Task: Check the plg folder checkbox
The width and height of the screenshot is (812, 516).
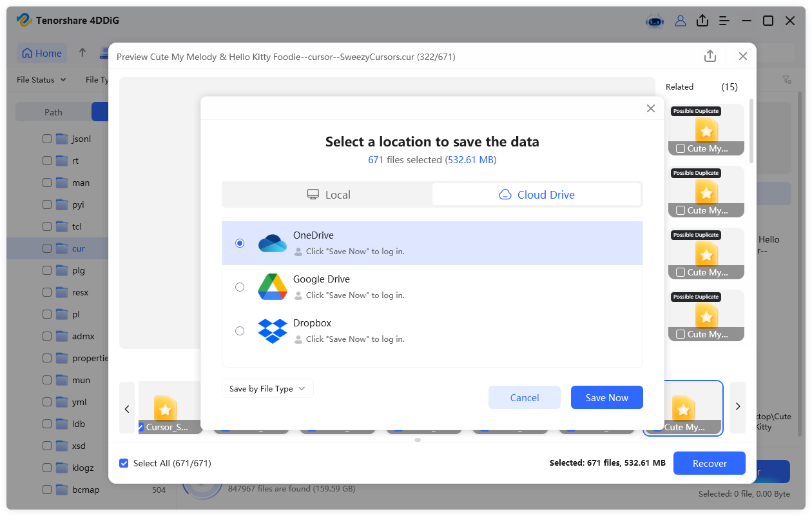Action: pos(46,270)
